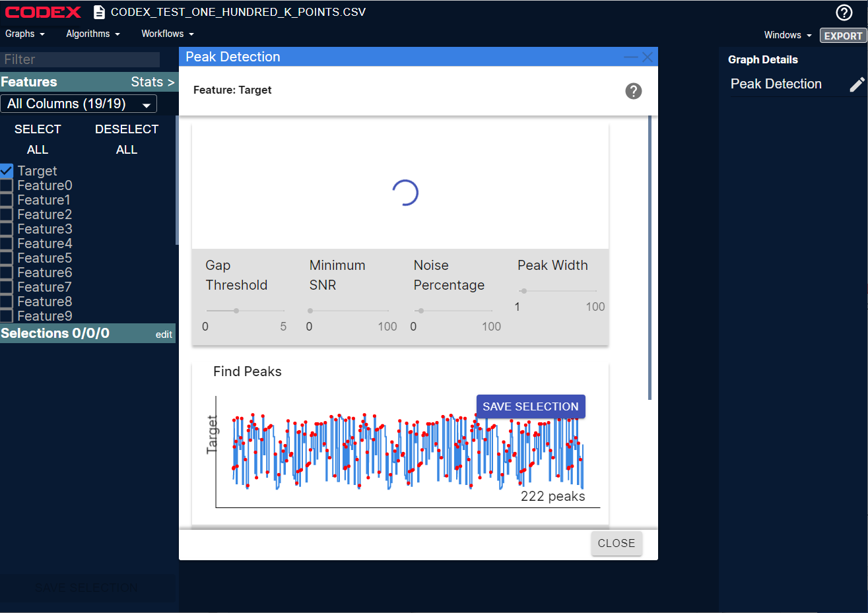This screenshot has width=868, height=613.
Task: Close the Peak Detection dialog via CLOSE button
Action: [x=617, y=543]
